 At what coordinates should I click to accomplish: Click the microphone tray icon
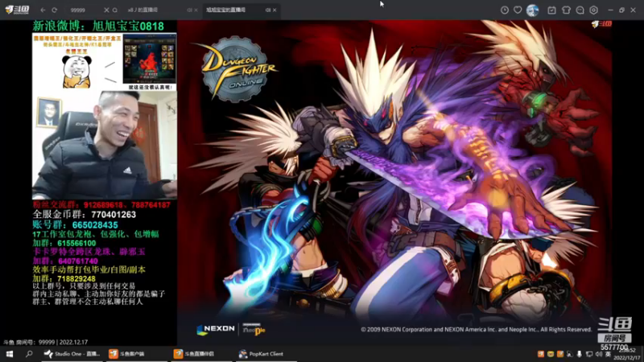(x=579, y=354)
